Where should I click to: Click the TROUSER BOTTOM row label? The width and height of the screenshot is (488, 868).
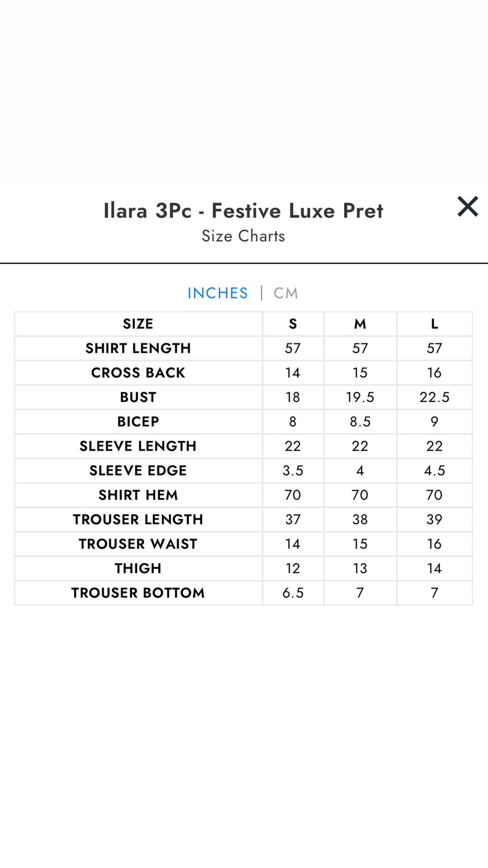[x=138, y=592]
